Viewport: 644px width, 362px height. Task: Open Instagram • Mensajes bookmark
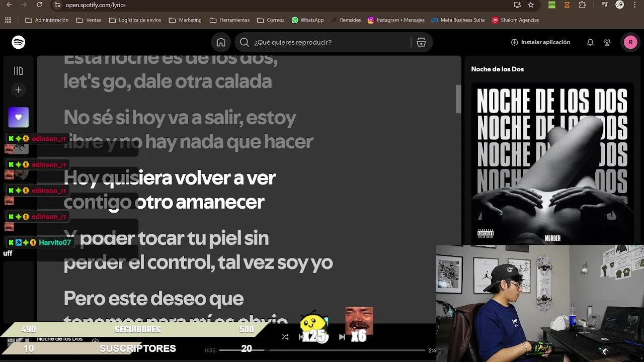(x=396, y=20)
